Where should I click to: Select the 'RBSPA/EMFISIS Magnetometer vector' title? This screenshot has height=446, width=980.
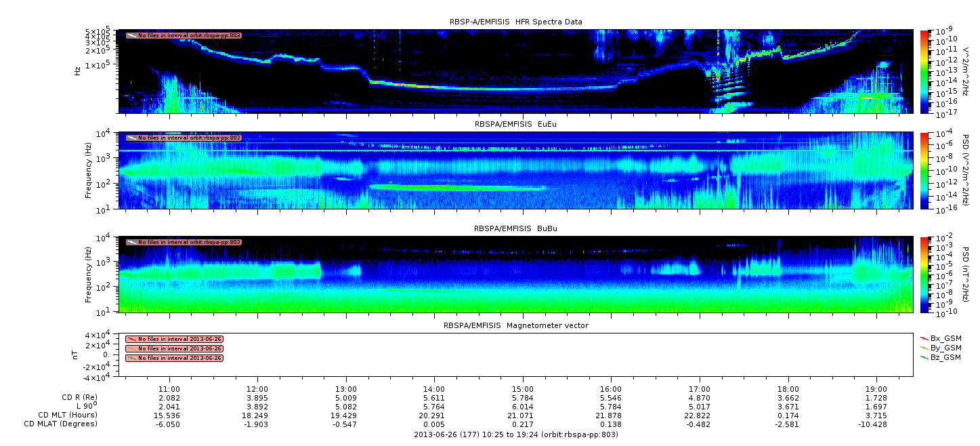[515, 325]
